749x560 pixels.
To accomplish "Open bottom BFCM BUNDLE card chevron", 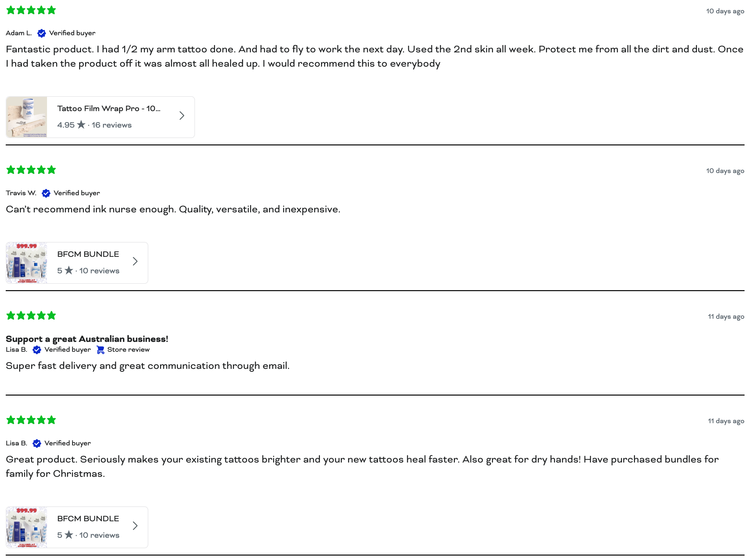I will pyautogui.click(x=135, y=526).
